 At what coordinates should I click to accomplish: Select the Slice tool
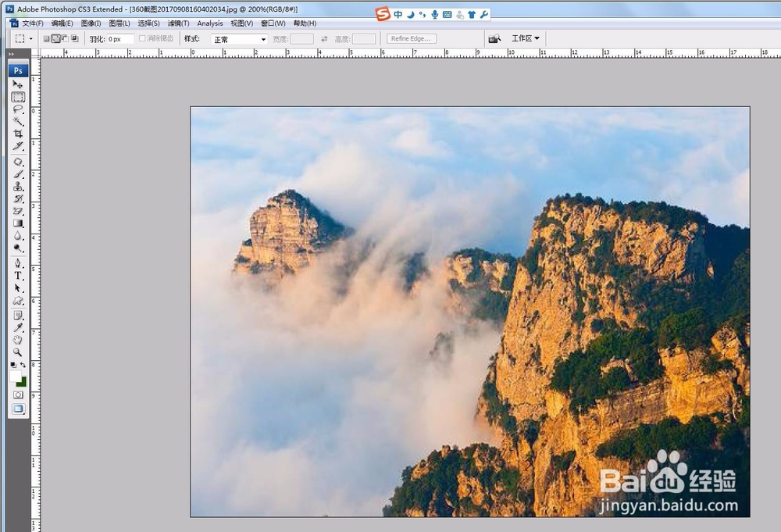[18, 146]
